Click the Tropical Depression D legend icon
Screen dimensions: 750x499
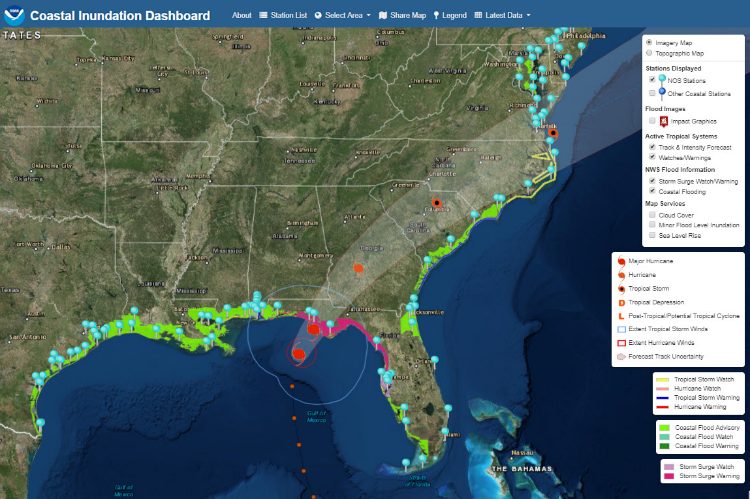[622, 302]
